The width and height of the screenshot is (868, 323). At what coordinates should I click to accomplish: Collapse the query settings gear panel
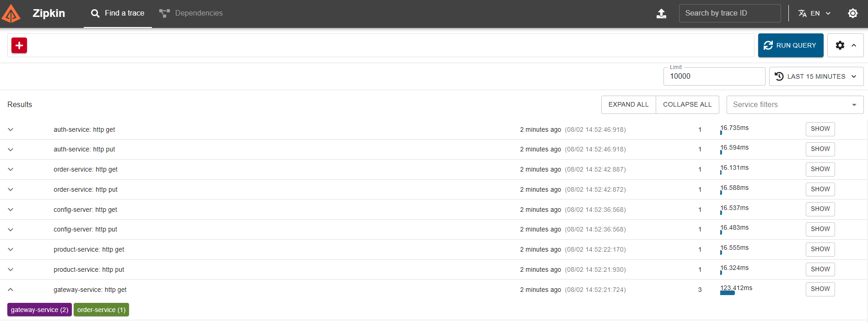pos(846,45)
